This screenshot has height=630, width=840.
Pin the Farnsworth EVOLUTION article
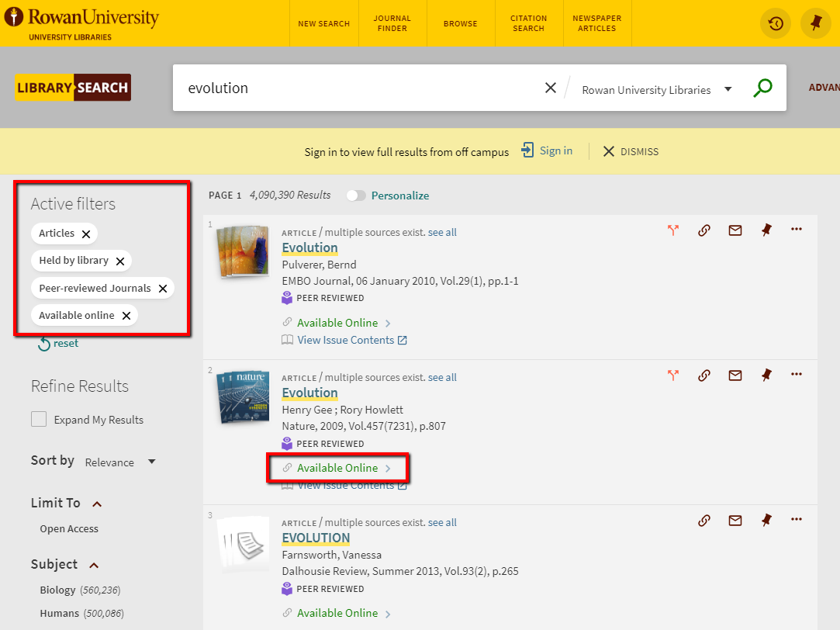(x=766, y=520)
